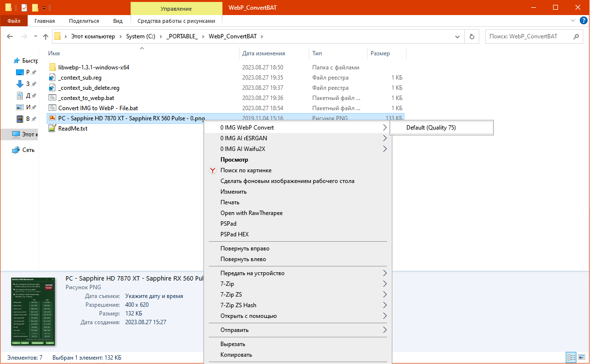590x364 pixels.
Task: Open the 0 IMG WebP Convert entry
Action: pos(298,128)
